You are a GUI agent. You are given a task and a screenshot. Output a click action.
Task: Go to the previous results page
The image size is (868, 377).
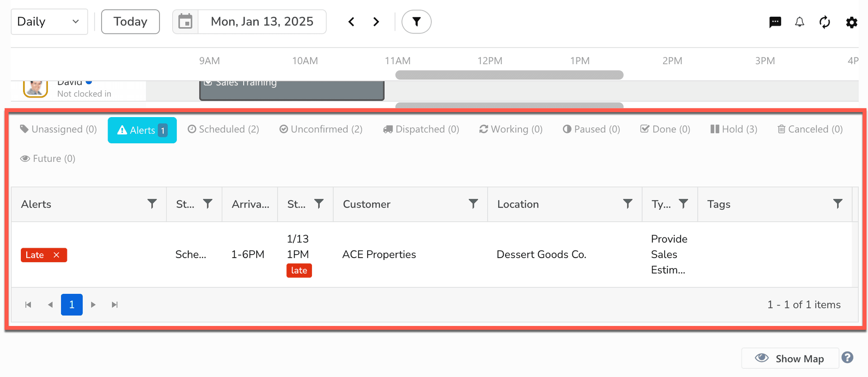(x=50, y=305)
